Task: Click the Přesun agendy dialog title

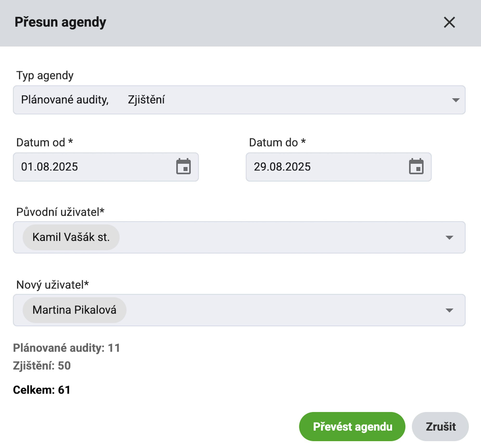Action: pyautogui.click(x=60, y=22)
